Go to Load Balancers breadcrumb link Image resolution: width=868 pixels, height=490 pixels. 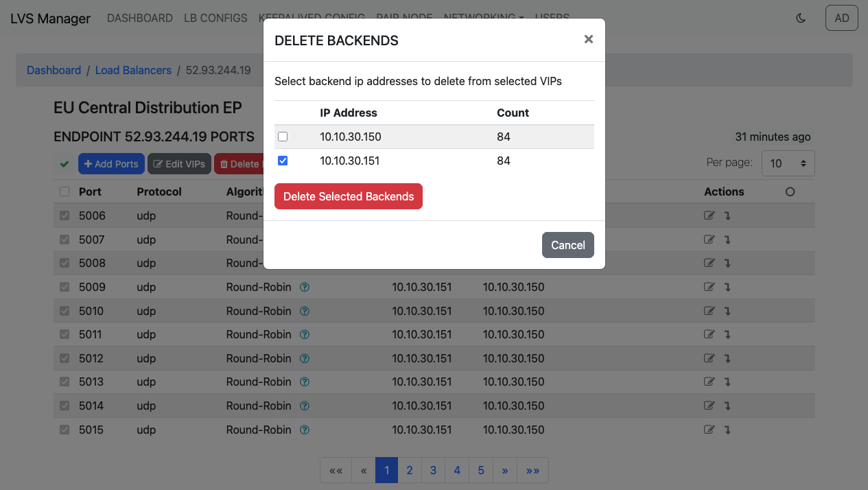(x=133, y=70)
